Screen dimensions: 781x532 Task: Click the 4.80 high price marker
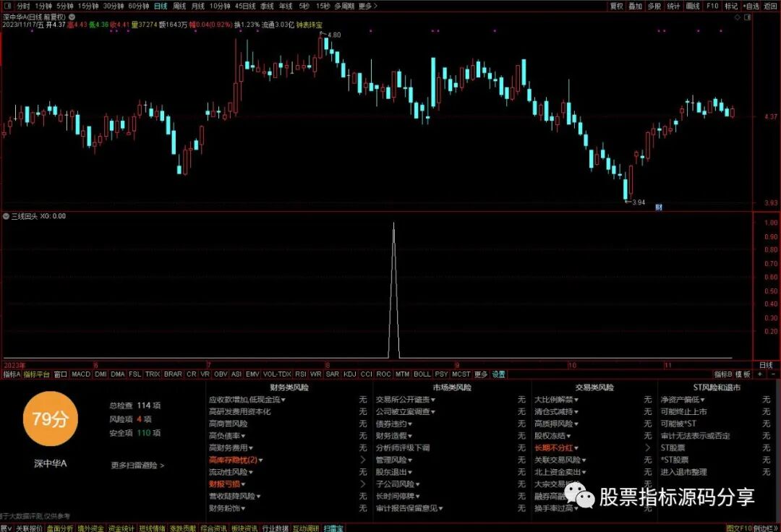[x=333, y=35]
